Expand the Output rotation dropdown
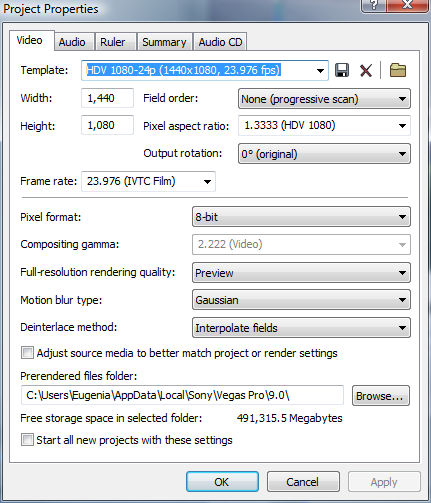Image resolution: width=431 pixels, height=503 pixels. [324, 154]
